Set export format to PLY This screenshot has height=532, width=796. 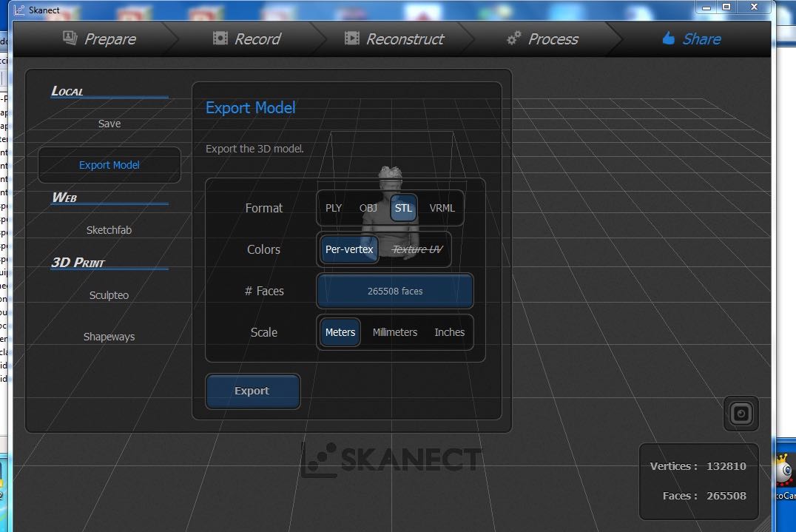[x=334, y=208]
